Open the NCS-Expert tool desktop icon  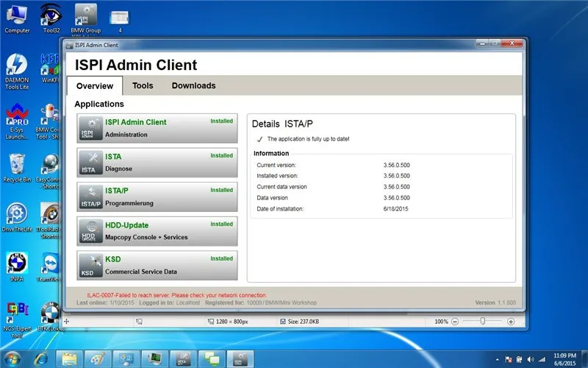[x=17, y=320]
